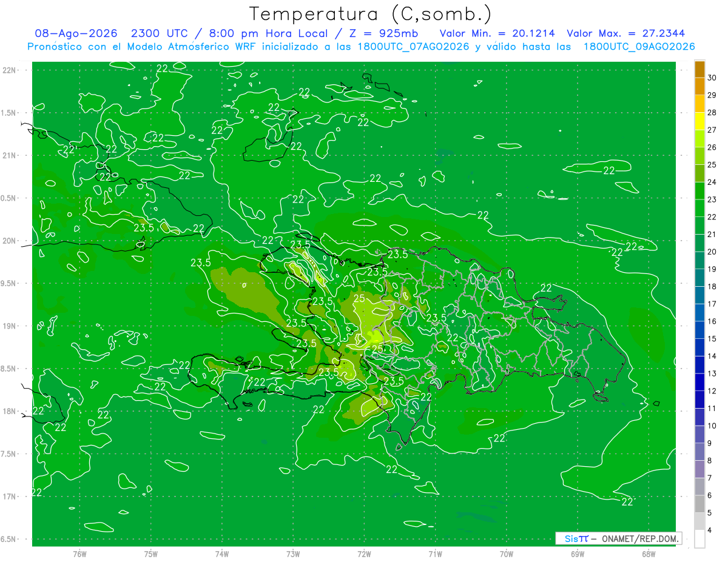
Task: Click the title 'Temperatura (C,somb.)'
Action: 371,14
